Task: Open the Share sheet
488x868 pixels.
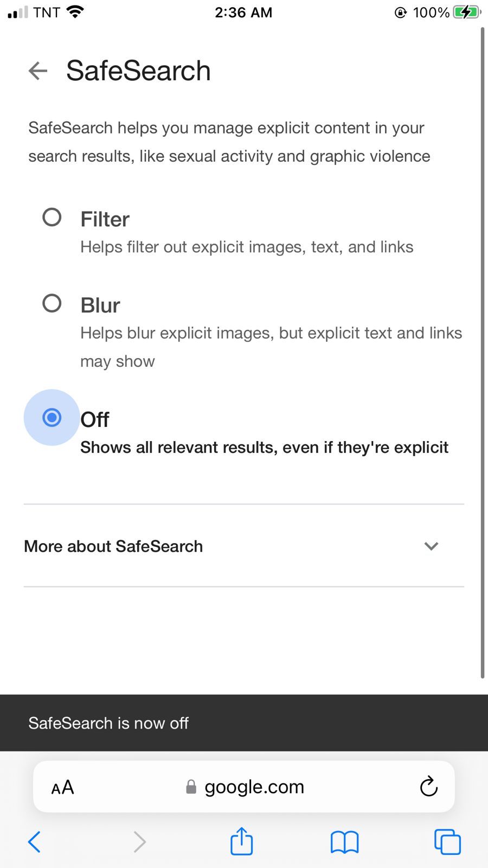Action: pos(241,841)
